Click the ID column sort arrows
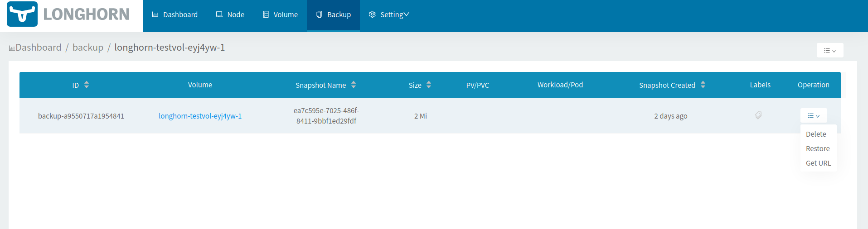This screenshot has height=229, width=868. [x=87, y=85]
